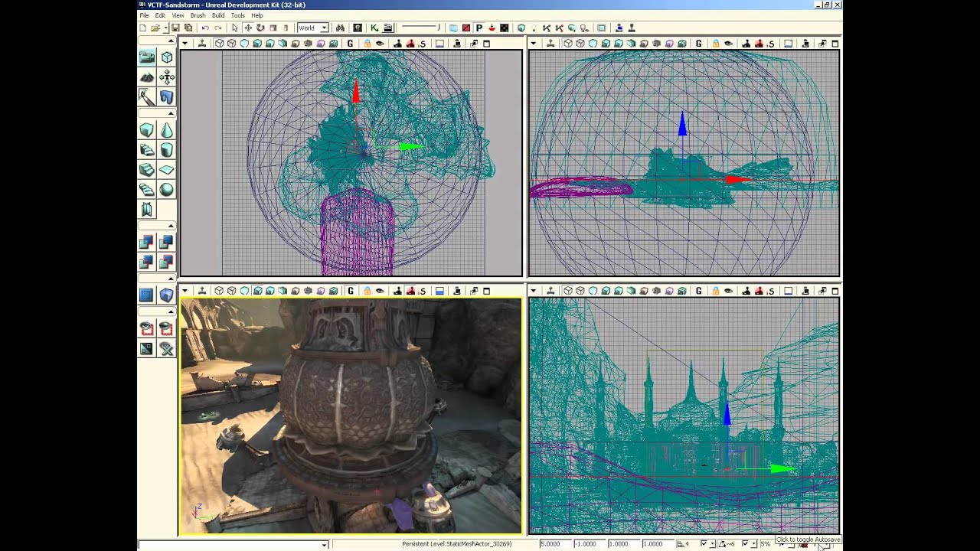
Task: Click the binoculars Find Actors icon
Action: (340, 28)
